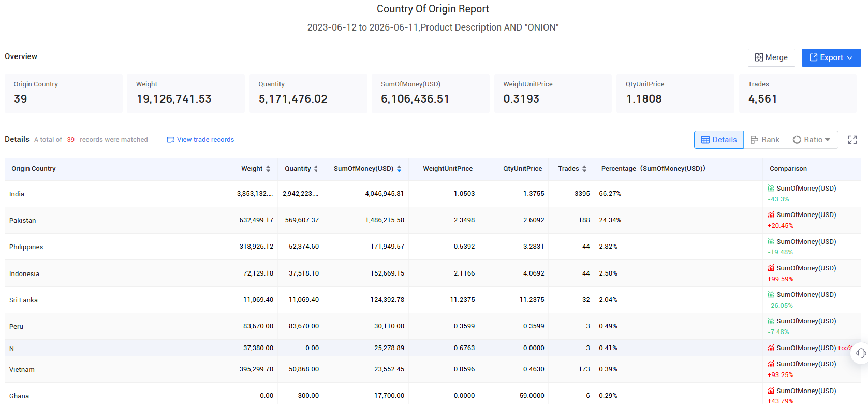868x404 pixels.
Task: Select the Sri Lanka country row
Action: click(x=433, y=300)
